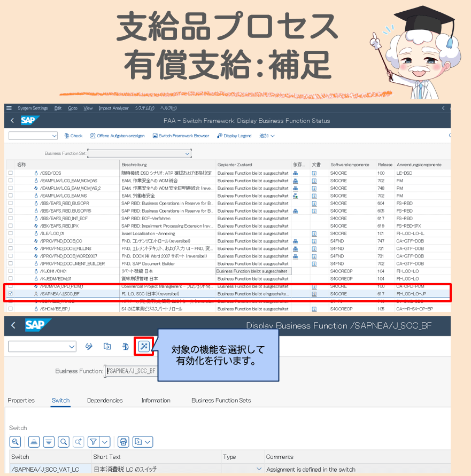471x476 pixels.
Task: Open the ヘルプ(H) menu
Action: (168, 108)
